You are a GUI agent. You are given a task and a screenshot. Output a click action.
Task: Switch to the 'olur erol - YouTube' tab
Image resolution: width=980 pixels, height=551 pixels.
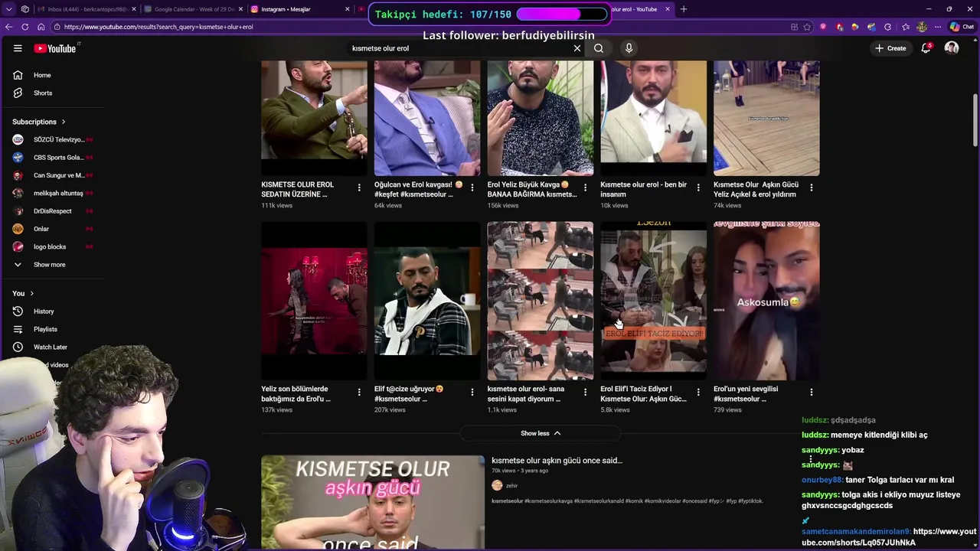point(642,9)
